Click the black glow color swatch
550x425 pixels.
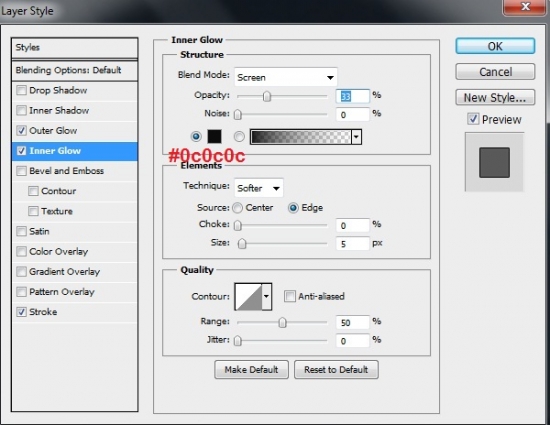214,136
